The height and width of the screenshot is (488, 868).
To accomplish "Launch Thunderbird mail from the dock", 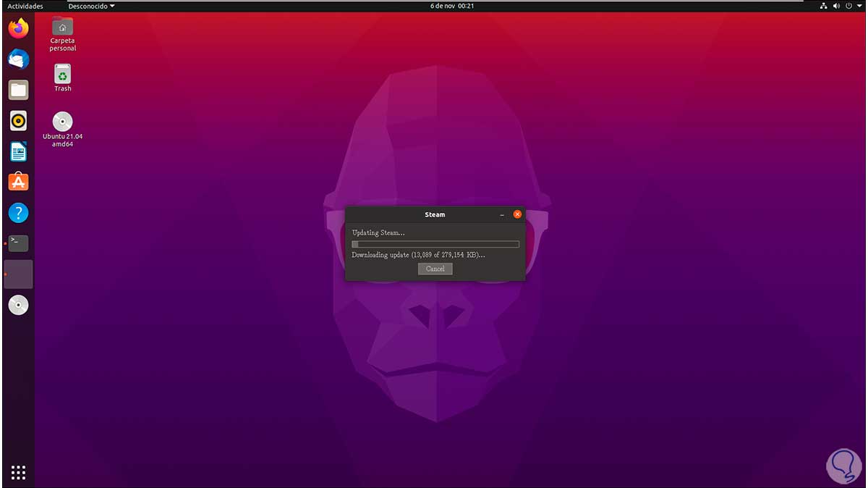I will [18, 59].
